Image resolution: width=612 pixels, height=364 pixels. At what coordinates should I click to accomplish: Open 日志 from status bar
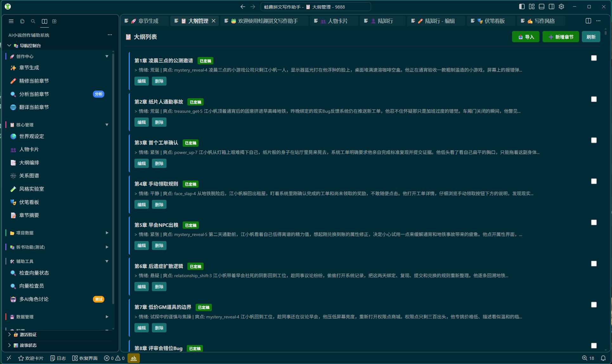click(x=58, y=358)
